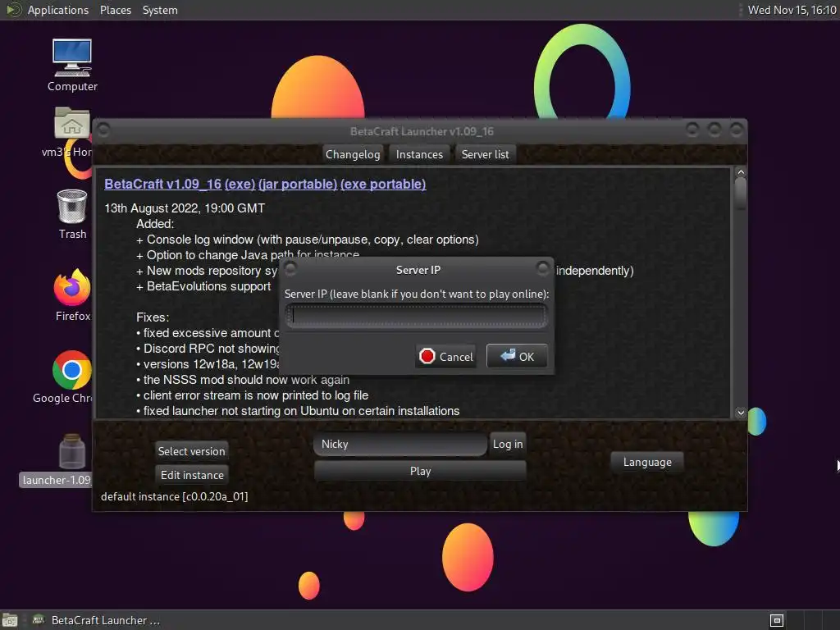Click the username field containing Nicky

pyautogui.click(x=400, y=444)
